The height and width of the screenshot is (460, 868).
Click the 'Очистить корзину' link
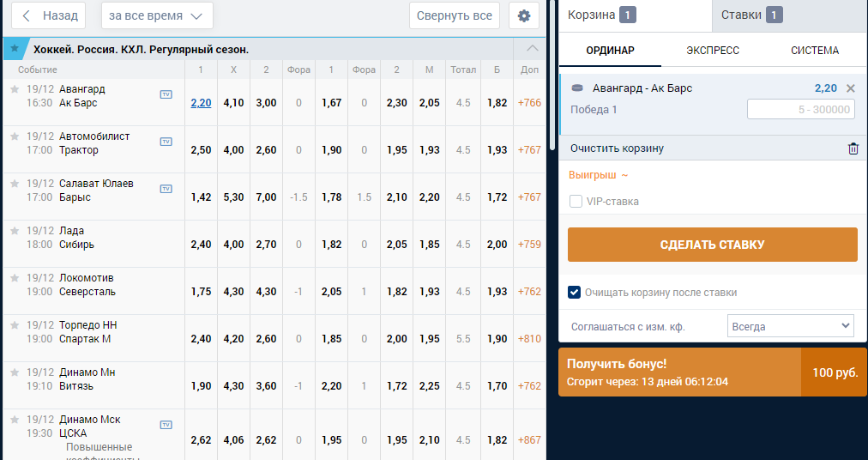click(x=617, y=148)
